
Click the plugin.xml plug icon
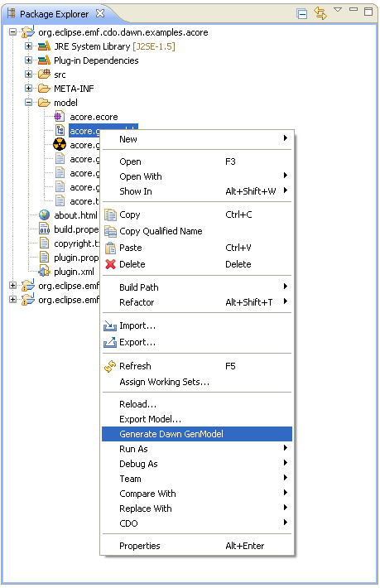pyautogui.click(x=44, y=271)
